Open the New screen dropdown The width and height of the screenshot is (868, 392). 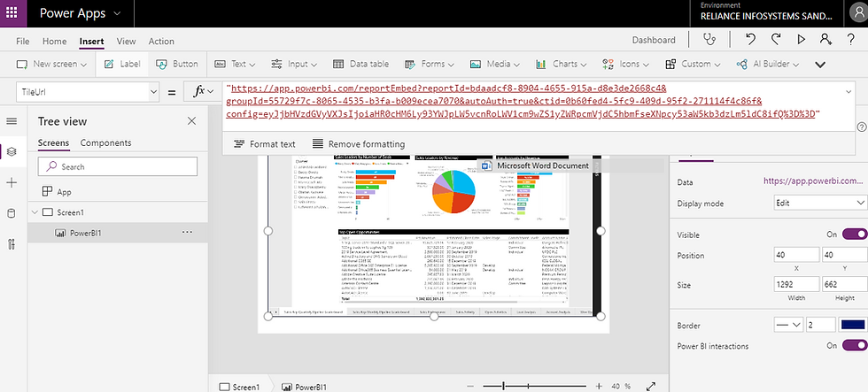point(51,64)
